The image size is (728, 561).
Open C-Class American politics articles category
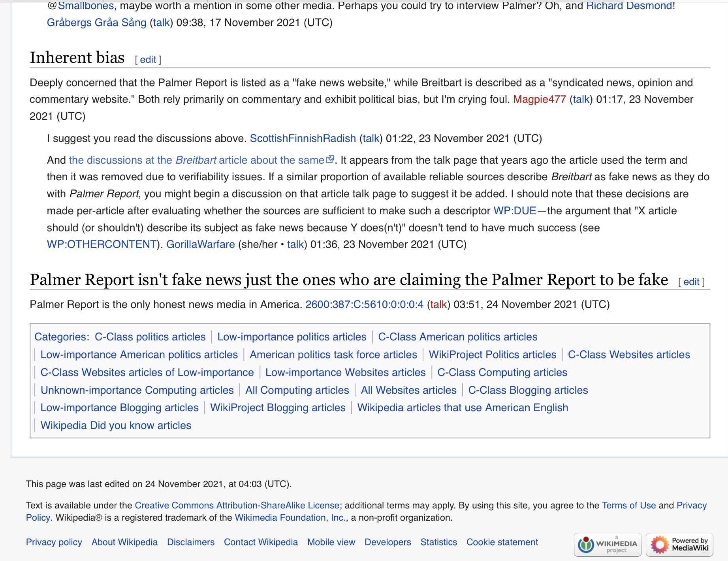click(458, 337)
